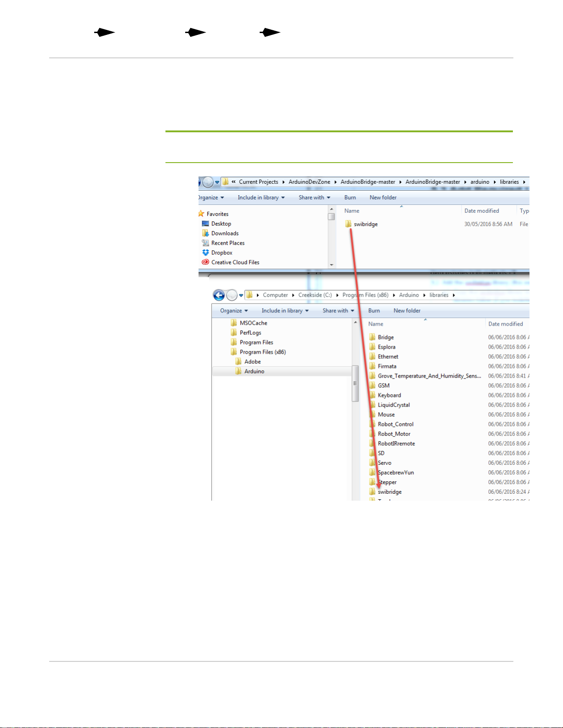This screenshot has height=728, width=563.
Task: Go to Arduino breadcrumb in bottom address bar
Action: point(409,295)
